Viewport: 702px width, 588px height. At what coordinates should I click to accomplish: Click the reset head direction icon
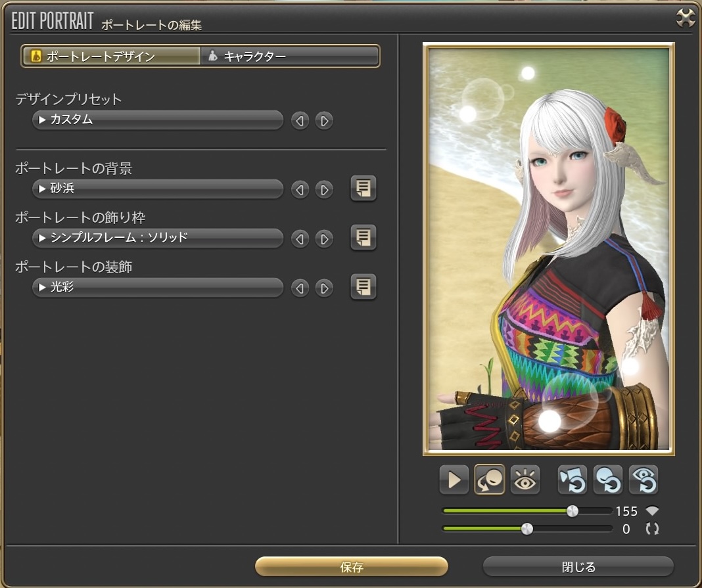[x=608, y=480]
